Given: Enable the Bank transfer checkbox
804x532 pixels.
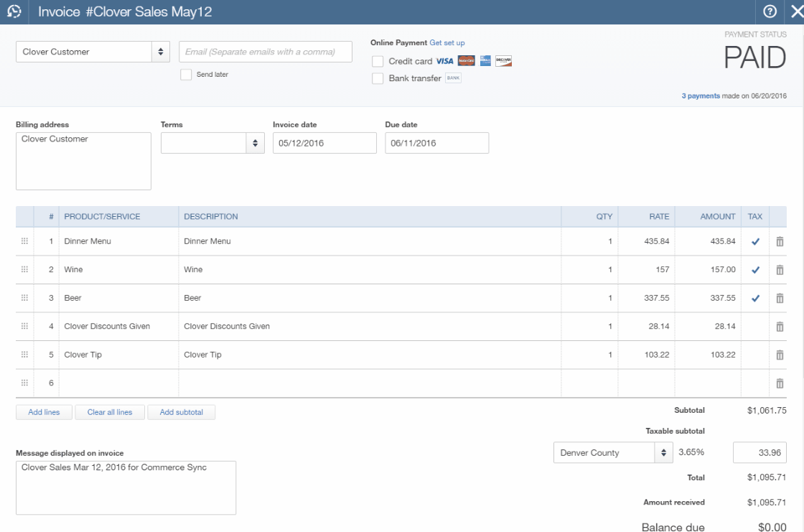Looking at the screenshot, I should tap(376, 77).
